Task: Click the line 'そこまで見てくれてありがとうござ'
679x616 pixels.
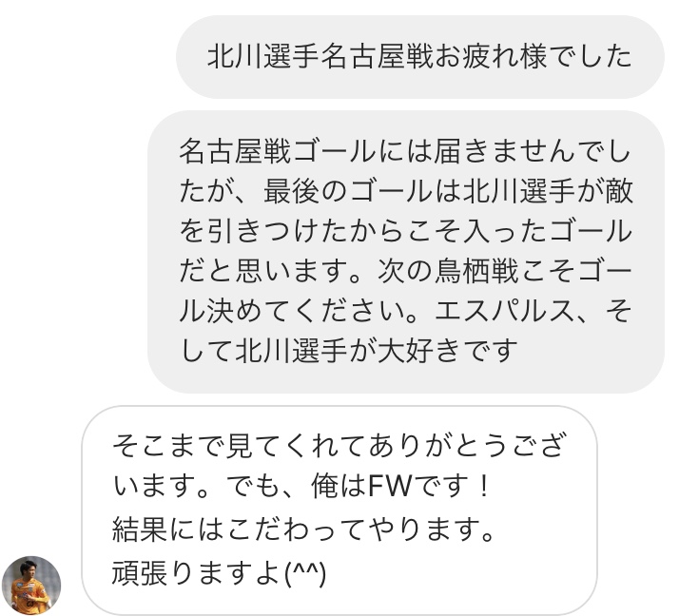Action: (x=339, y=446)
